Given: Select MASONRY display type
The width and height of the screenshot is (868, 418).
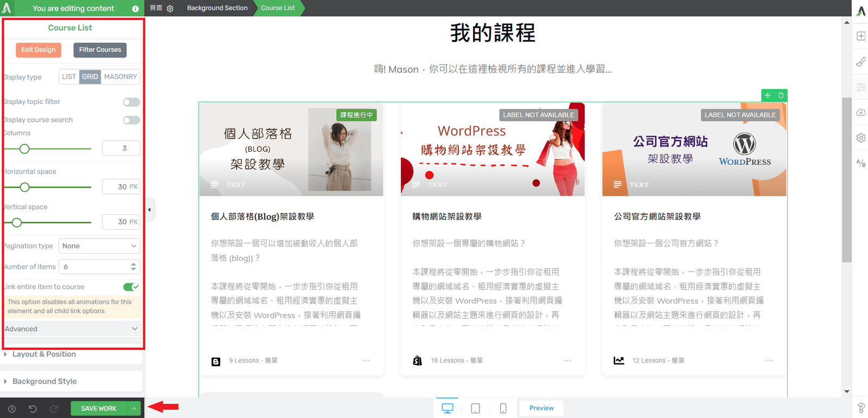Looking at the screenshot, I should pyautogui.click(x=120, y=77).
